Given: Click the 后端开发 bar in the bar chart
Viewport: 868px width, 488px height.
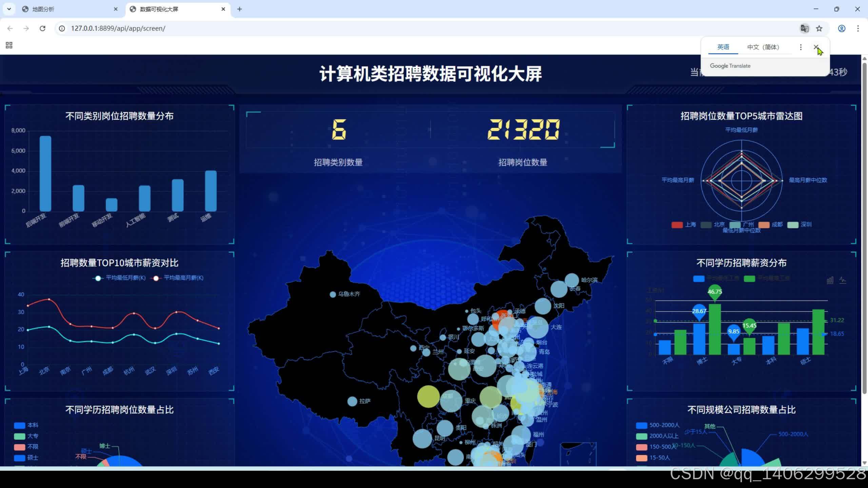Looking at the screenshot, I should pos(45,174).
